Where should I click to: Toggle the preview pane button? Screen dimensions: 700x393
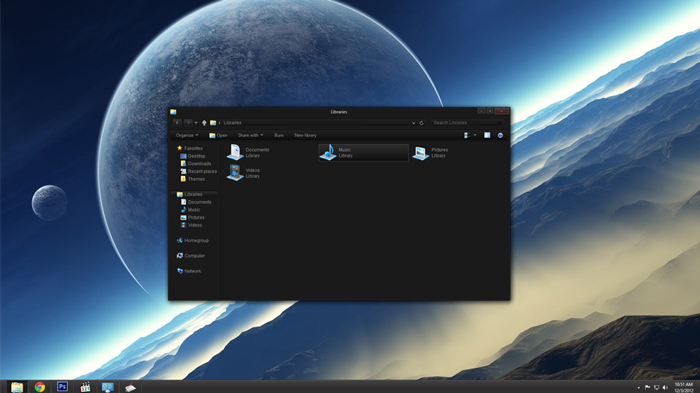click(x=487, y=135)
